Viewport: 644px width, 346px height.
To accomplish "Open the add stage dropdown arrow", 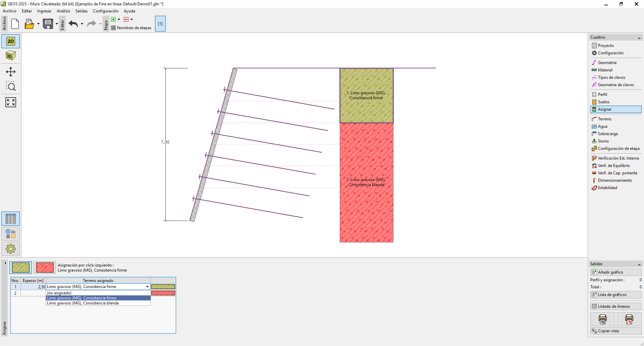I will click(119, 19).
